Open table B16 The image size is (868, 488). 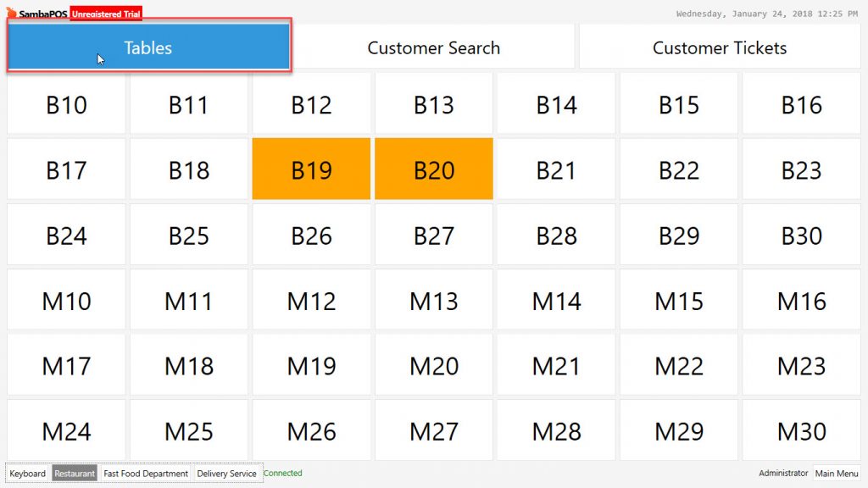(802, 103)
